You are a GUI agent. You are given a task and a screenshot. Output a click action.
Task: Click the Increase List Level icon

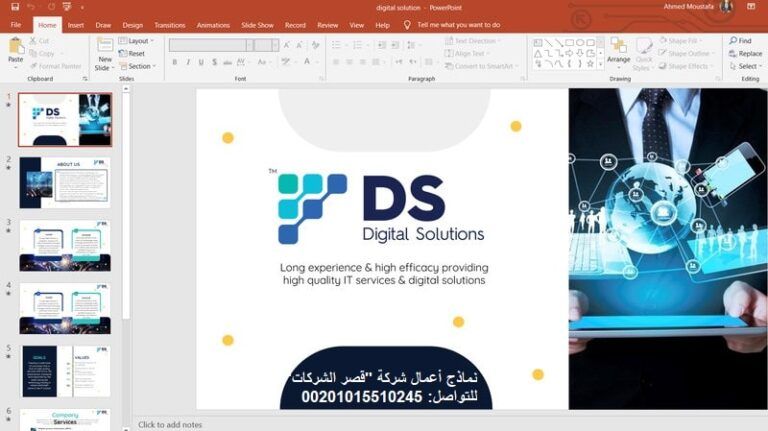[395, 45]
